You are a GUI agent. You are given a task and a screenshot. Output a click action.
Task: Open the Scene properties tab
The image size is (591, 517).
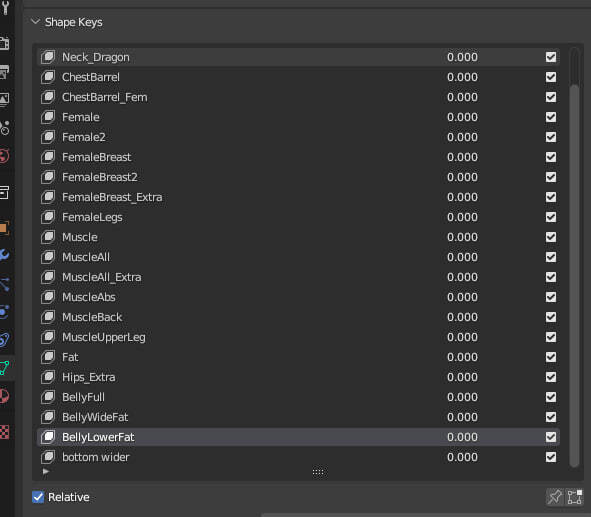pos(5,128)
